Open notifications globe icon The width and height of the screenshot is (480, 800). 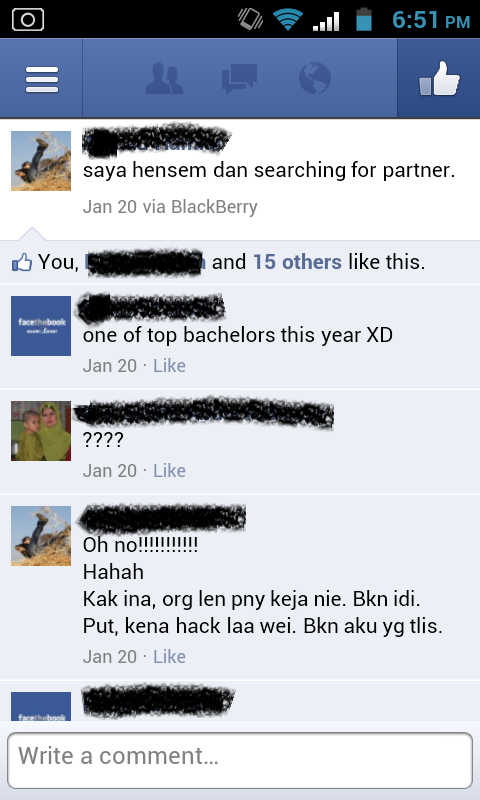click(315, 78)
